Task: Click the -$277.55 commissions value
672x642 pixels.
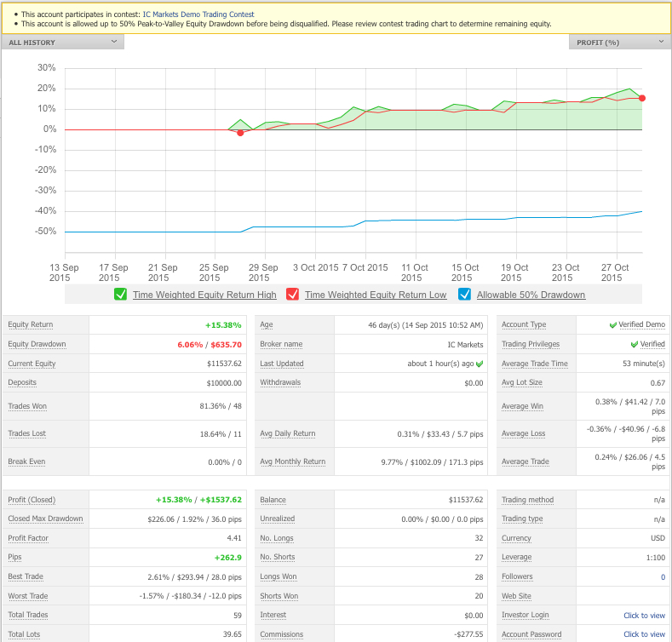Action: (468, 634)
